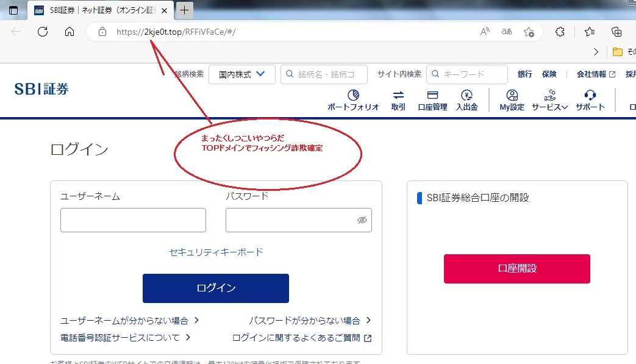The image size is (636, 364).
Task: Toggle password visibility eye icon
Action: 362,220
